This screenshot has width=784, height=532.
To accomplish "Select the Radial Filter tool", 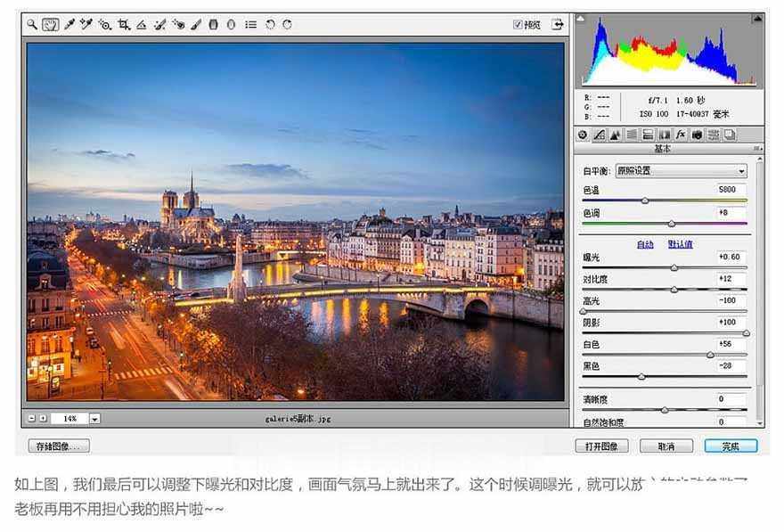I will pyautogui.click(x=231, y=24).
